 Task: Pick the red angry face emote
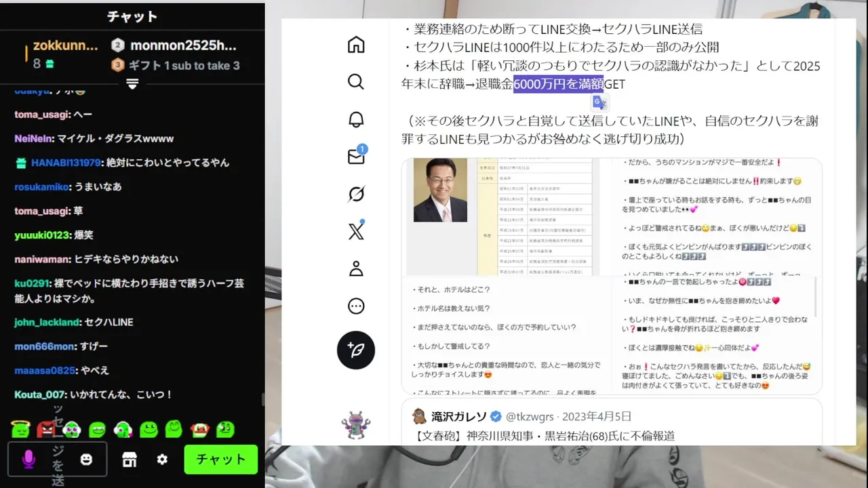(x=45, y=428)
